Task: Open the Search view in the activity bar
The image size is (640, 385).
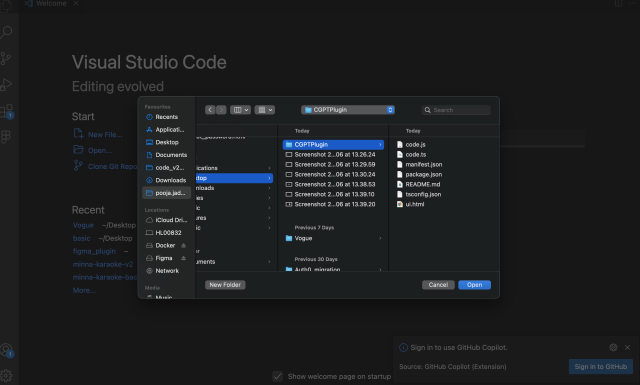Action: (x=6, y=33)
